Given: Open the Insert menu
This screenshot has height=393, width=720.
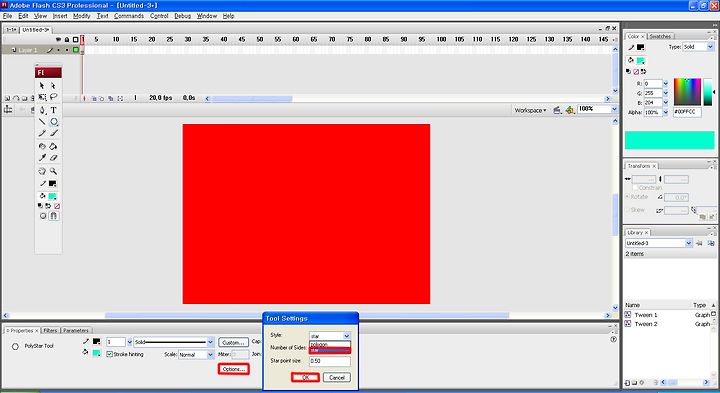Looking at the screenshot, I should coord(60,16).
